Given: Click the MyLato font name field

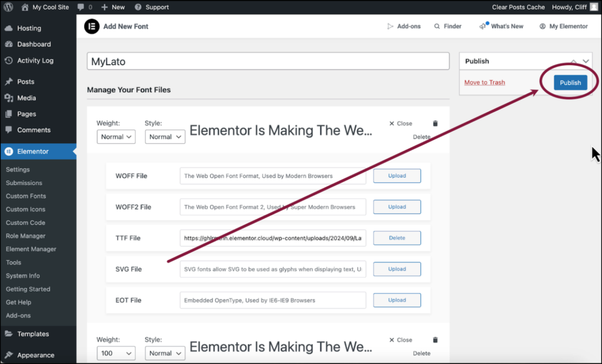Looking at the screenshot, I should pos(268,61).
